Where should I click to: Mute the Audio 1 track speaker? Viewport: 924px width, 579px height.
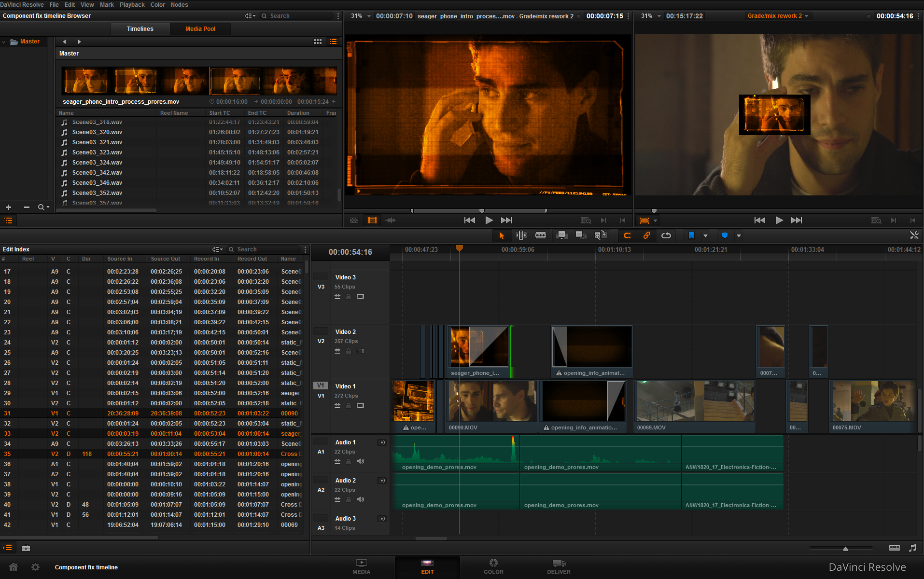tap(361, 461)
